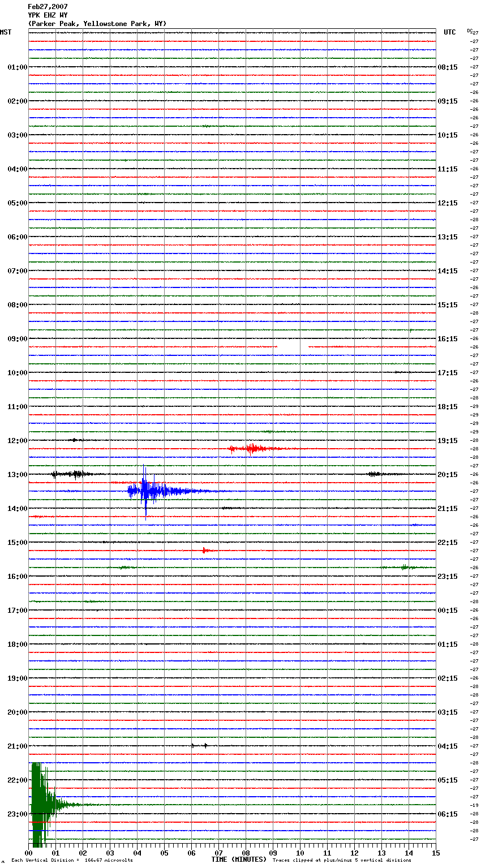Click the "DC" column header at top right
This screenshot has width=481, height=868.
pyautogui.click(x=470, y=31)
